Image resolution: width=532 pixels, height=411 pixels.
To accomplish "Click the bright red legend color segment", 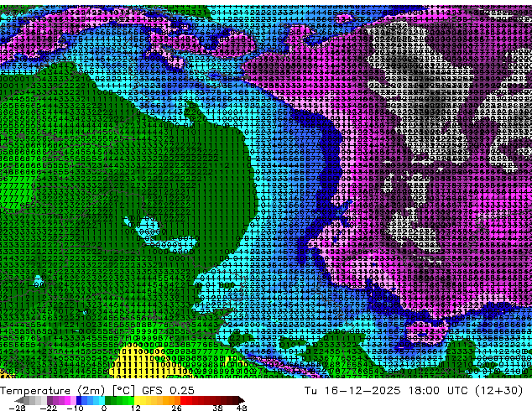I will (x=183, y=400).
